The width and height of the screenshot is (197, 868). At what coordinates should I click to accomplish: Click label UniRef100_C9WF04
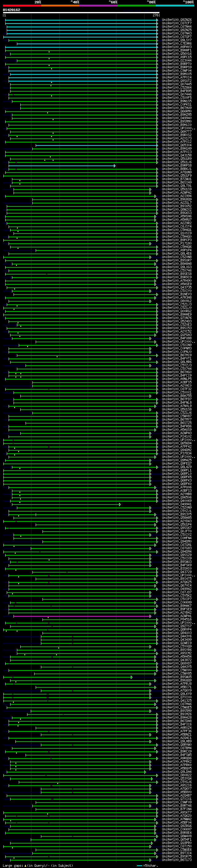click(177, 71)
